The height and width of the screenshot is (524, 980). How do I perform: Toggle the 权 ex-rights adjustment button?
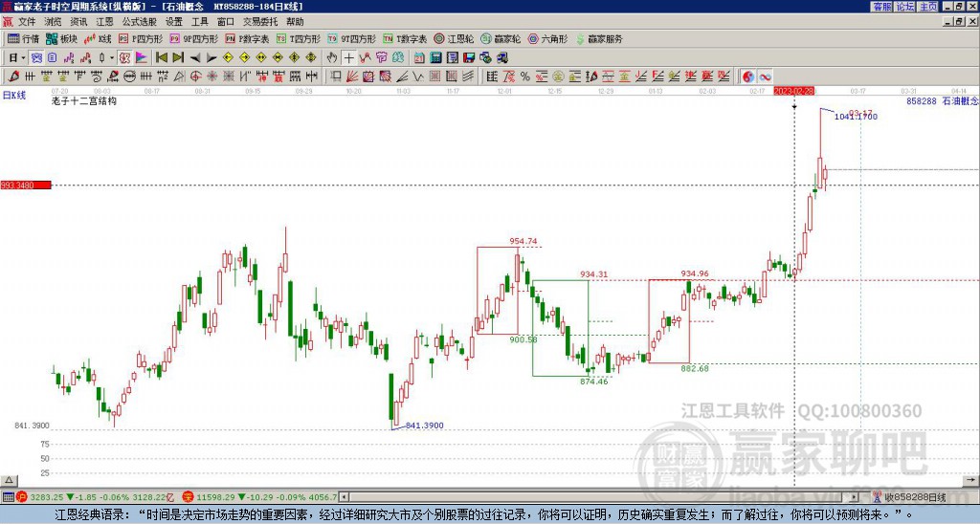[x=124, y=58]
